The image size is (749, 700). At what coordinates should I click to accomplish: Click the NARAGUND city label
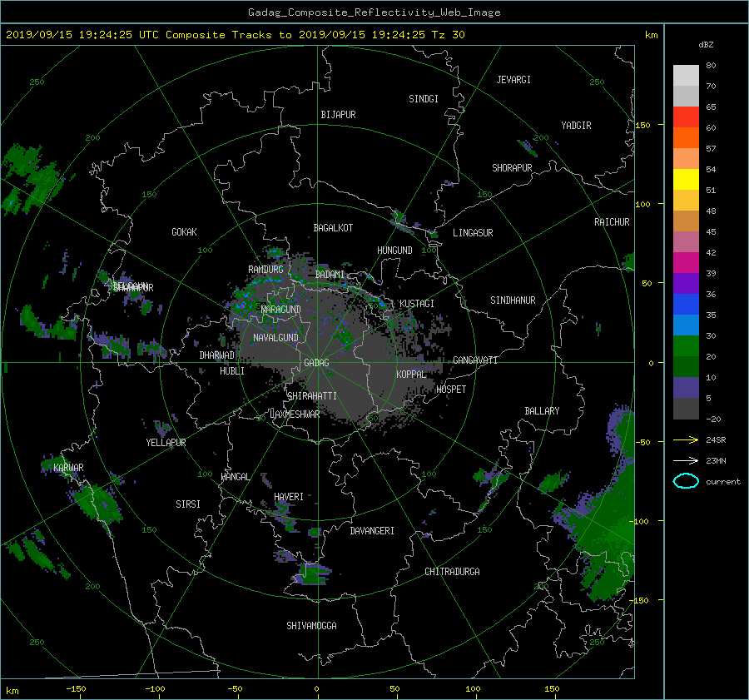point(281,310)
